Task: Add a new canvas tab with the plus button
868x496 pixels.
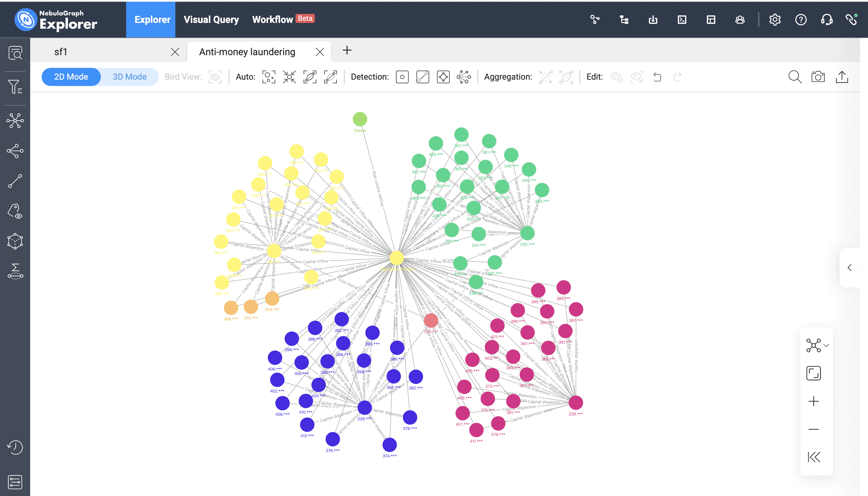Action: (x=347, y=50)
